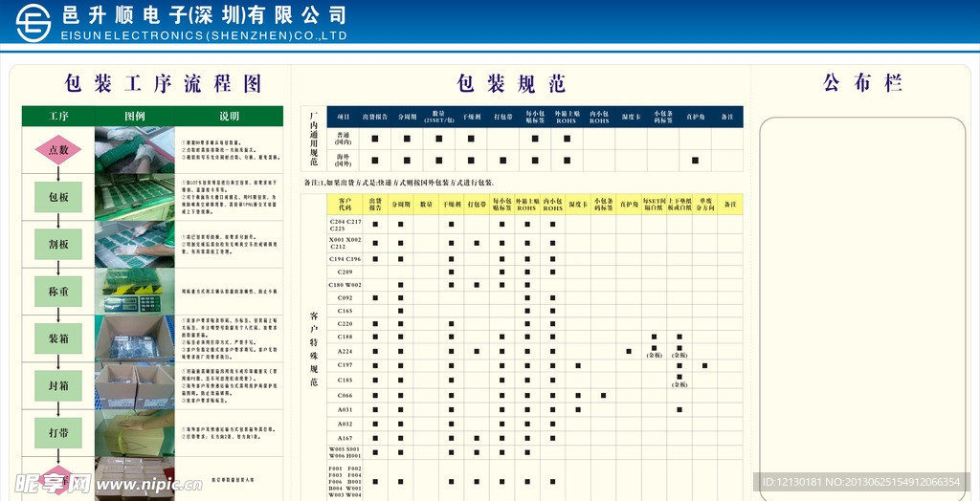The height and width of the screenshot is (501, 980).
Task: Select customer code row A224
Action: pyautogui.click(x=345, y=351)
